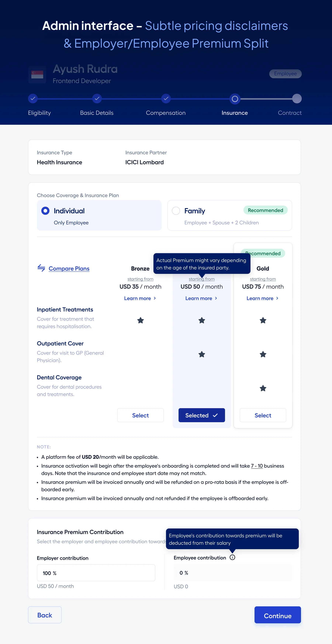
Task: Open the Eligibility step label
Action: pos(39,113)
